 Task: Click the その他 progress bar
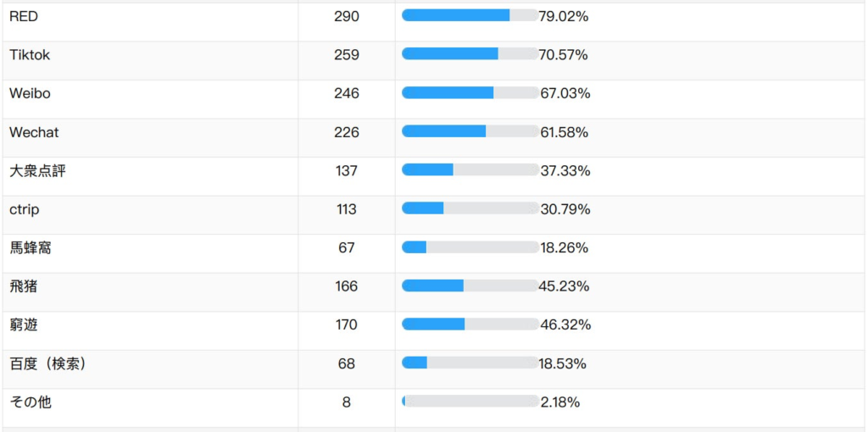(x=470, y=402)
